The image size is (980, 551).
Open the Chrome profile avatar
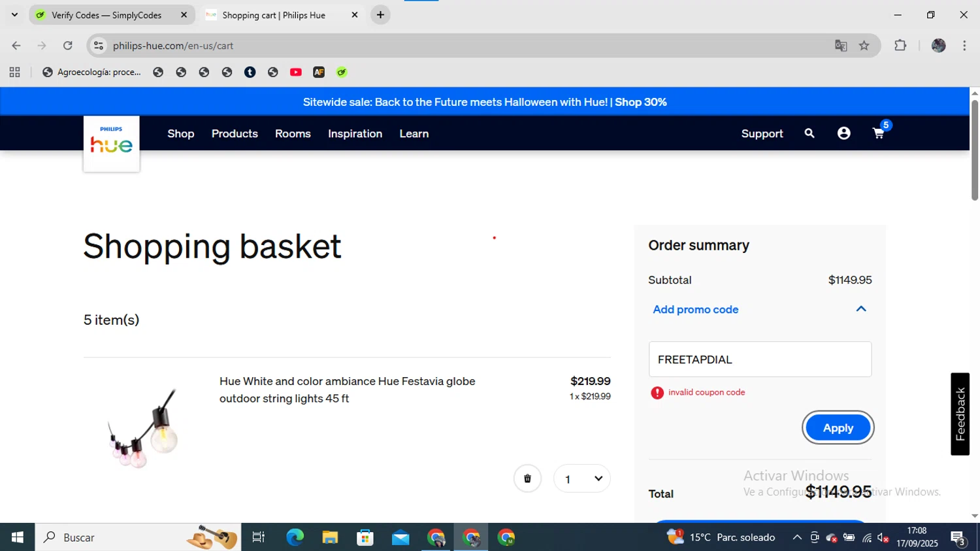click(939, 46)
